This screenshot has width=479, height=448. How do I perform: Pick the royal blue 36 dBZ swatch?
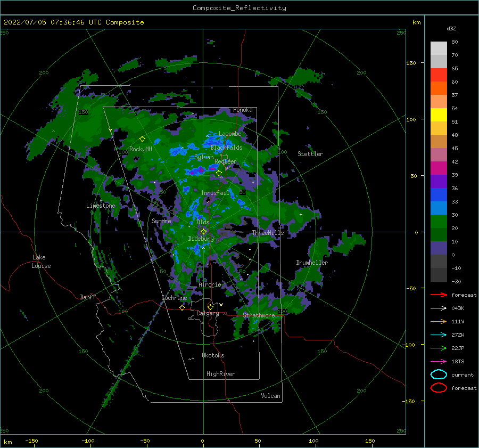point(439,194)
